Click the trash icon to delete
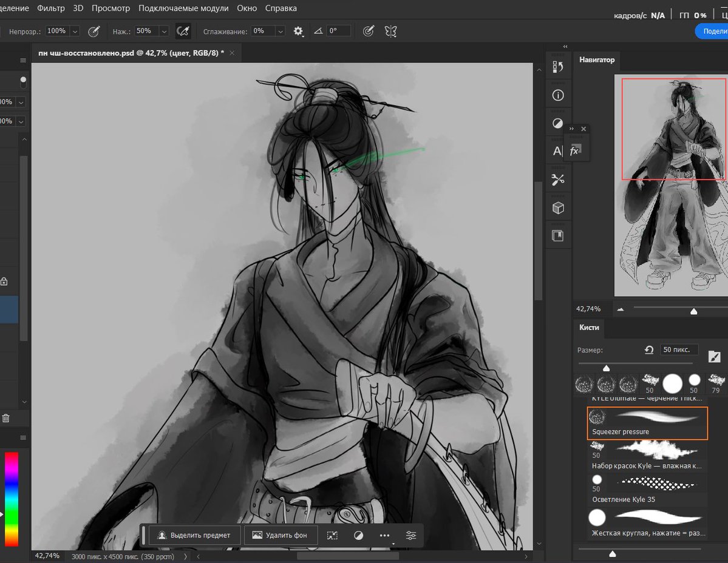Screen dimensions: 728x563 (x=5, y=419)
